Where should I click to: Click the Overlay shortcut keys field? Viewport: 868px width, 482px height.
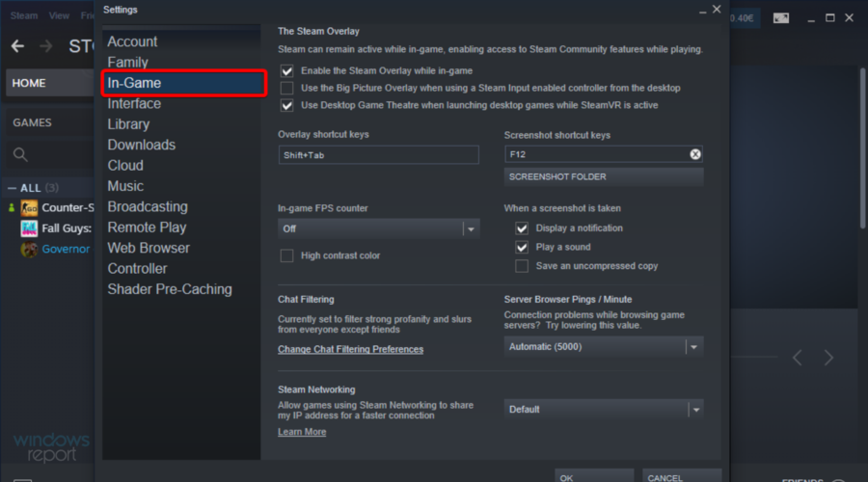[x=378, y=155]
